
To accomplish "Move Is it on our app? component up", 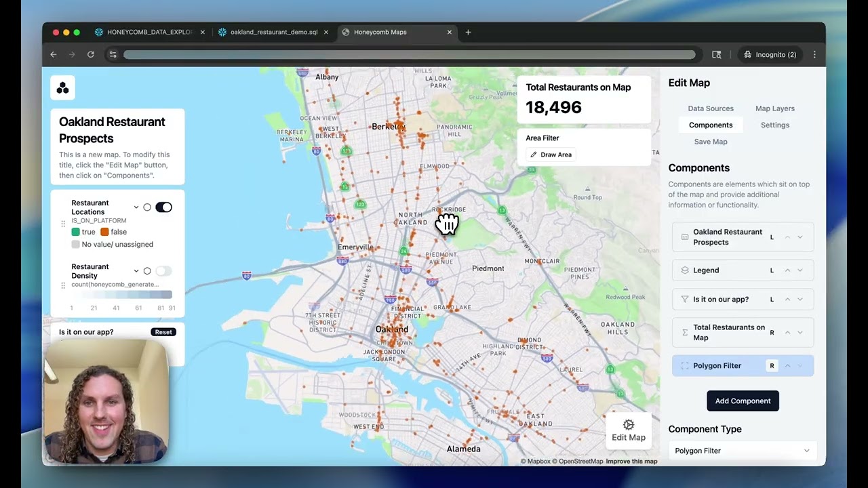I will pos(787,299).
